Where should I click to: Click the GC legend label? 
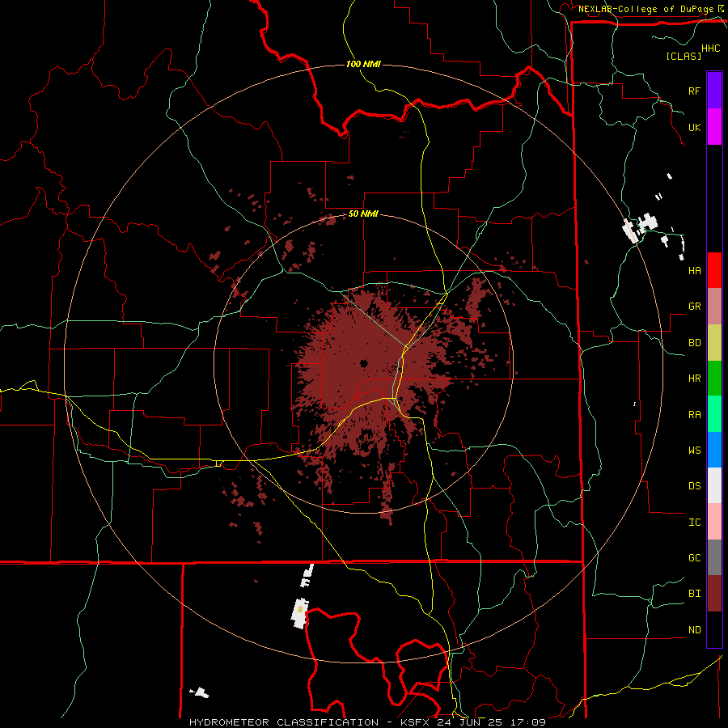pos(694,558)
